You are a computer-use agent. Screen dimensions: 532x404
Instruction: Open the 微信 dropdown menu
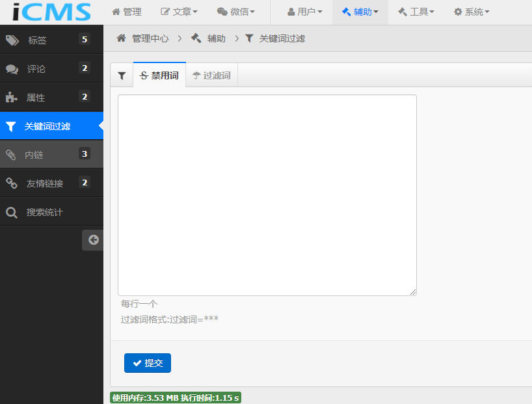236,12
